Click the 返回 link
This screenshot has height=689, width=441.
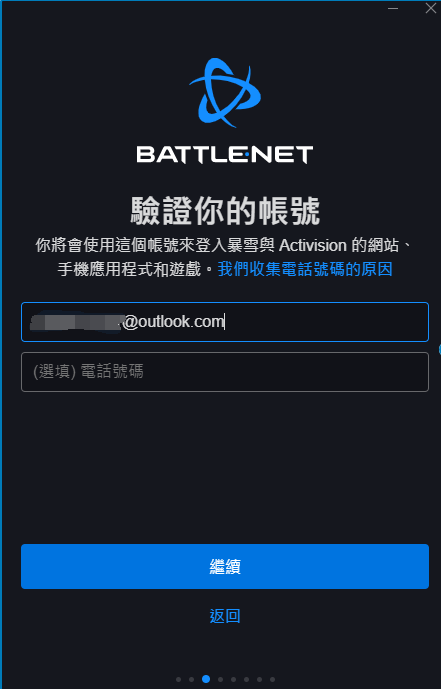[x=225, y=616]
